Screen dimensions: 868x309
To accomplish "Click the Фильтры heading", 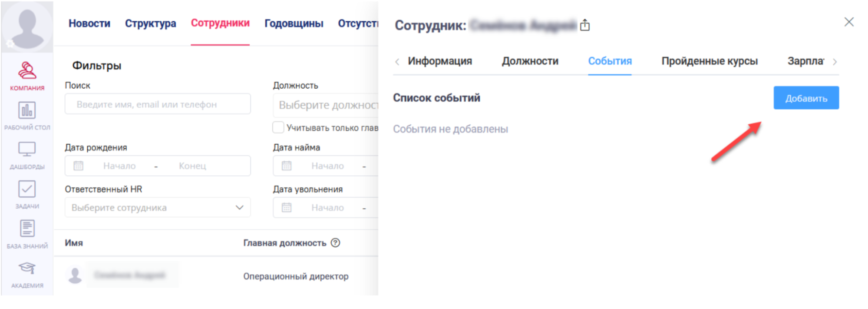I will 96,65.
